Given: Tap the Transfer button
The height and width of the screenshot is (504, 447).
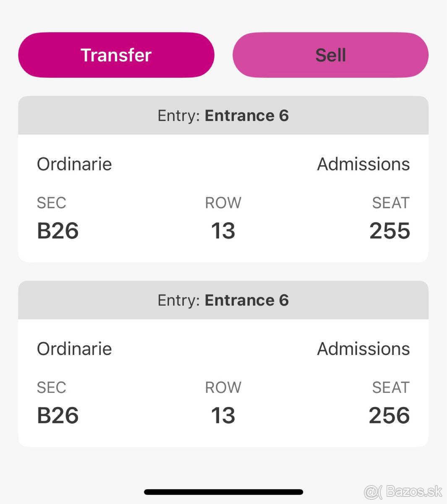Looking at the screenshot, I should pos(116,55).
